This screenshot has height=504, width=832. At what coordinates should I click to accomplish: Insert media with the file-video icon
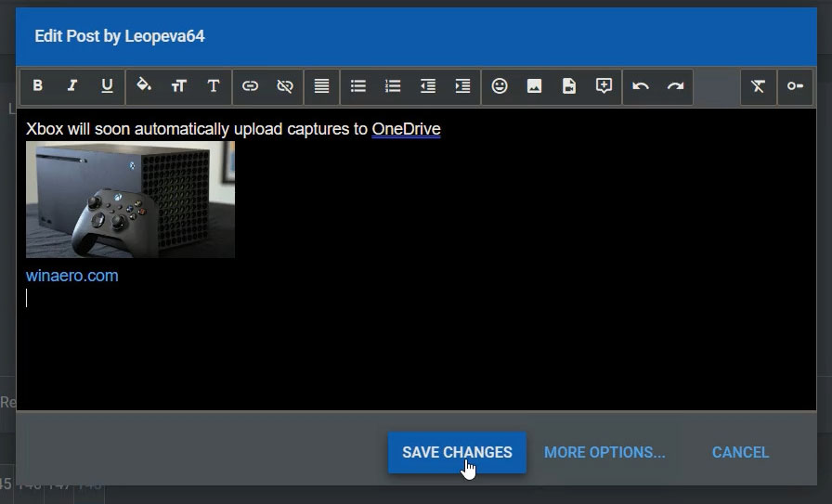click(x=569, y=86)
